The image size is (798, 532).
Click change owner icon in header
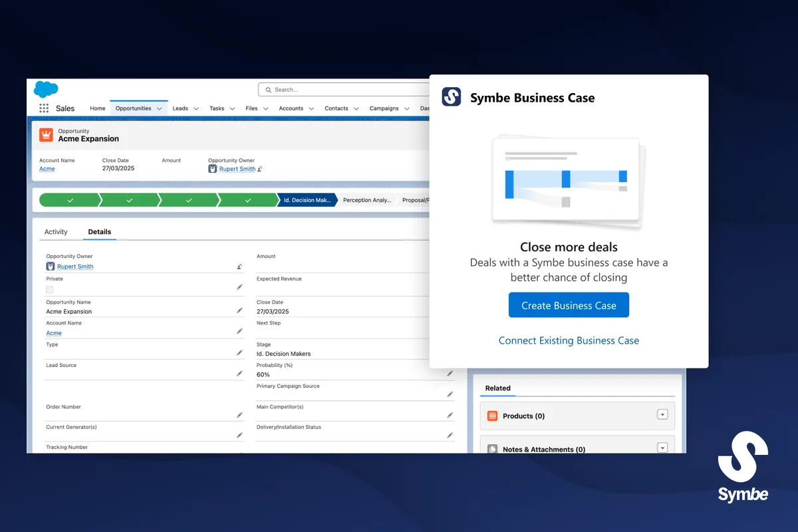260,170
